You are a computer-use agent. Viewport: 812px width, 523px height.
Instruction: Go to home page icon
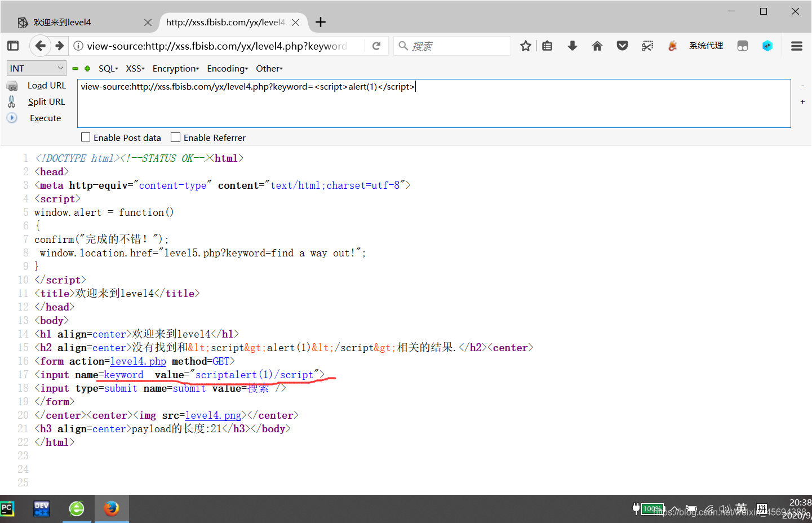[x=597, y=46]
